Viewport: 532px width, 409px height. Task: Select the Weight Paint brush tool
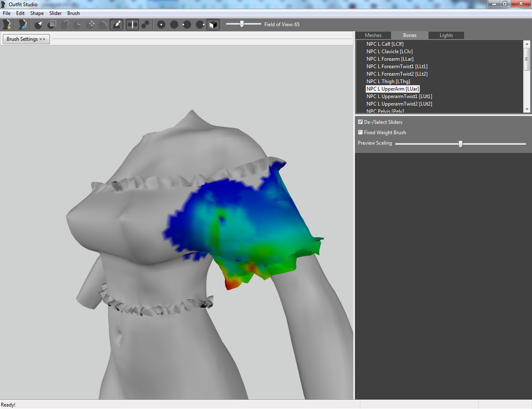tap(116, 25)
